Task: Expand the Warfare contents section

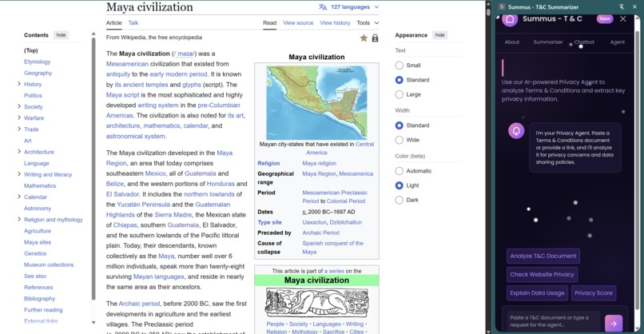Action: click(x=19, y=117)
